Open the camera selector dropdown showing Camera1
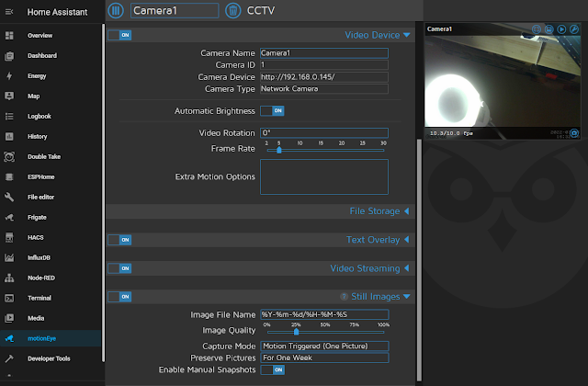588x386 pixels. (x=175, y=10)
